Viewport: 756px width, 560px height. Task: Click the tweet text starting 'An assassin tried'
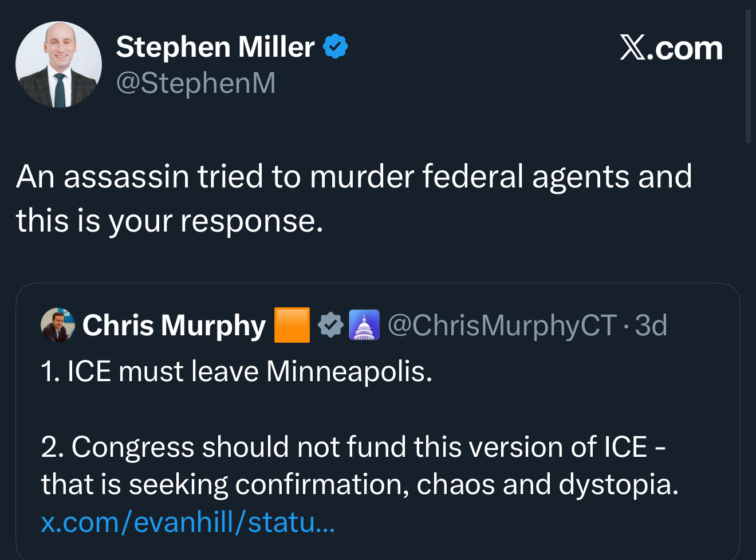pyautogui.click(x=354, y=176)
